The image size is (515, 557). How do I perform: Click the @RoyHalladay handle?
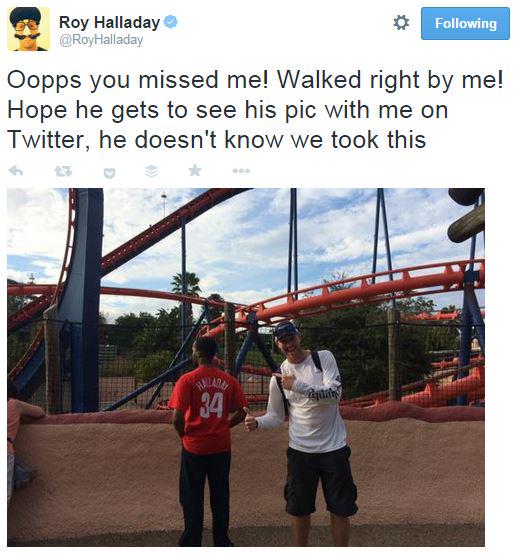[x=101, y=40]
